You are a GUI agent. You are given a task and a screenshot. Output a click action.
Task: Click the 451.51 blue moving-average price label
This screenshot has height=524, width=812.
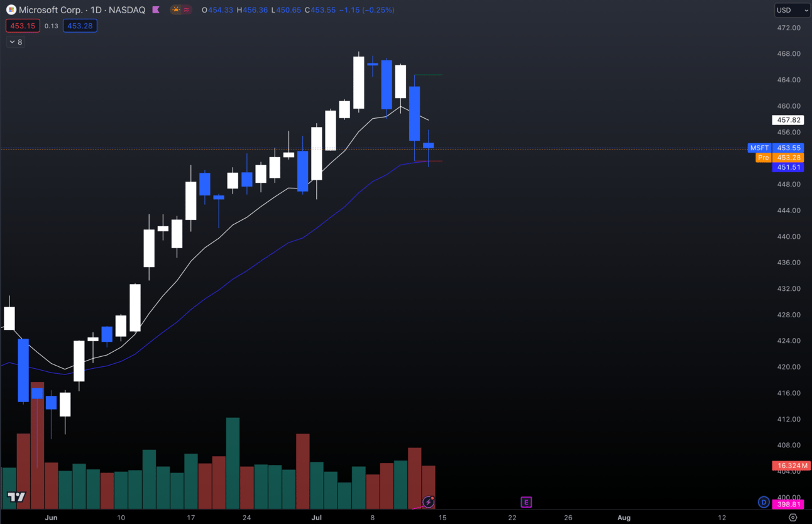788,167
